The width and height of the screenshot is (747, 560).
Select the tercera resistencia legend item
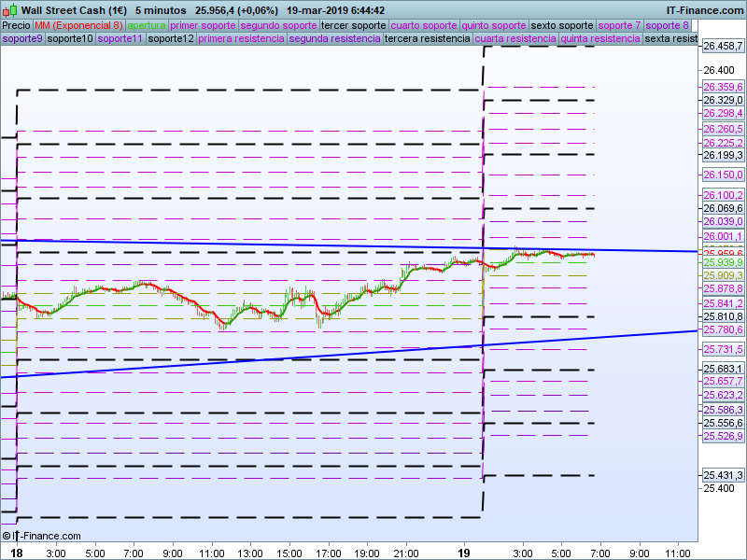[427, 38]
